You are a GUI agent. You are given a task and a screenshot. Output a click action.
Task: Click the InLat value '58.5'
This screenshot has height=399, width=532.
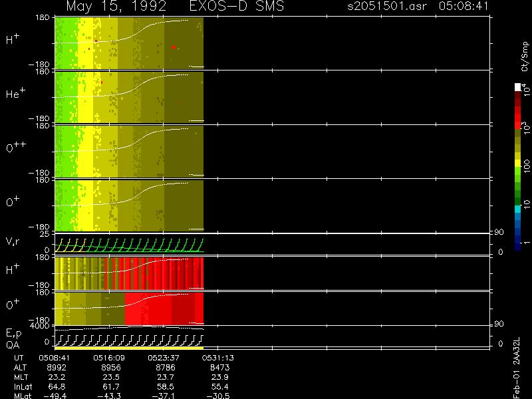coord(165,386)
